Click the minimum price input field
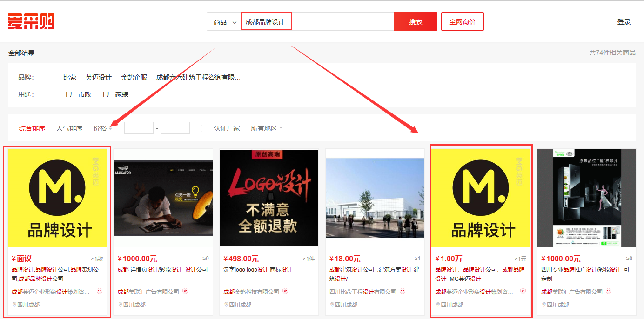Image resolution: width=644 pixels, height=319 pixels. 139,128
